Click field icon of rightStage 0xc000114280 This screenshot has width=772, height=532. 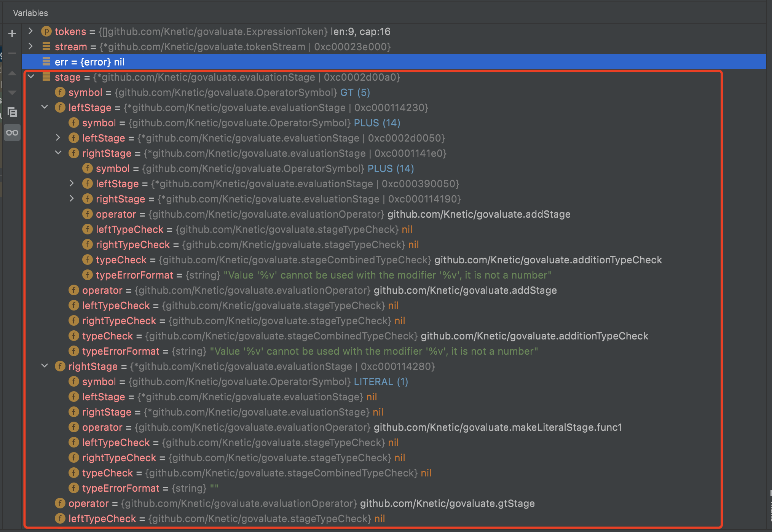click(60, 366)
